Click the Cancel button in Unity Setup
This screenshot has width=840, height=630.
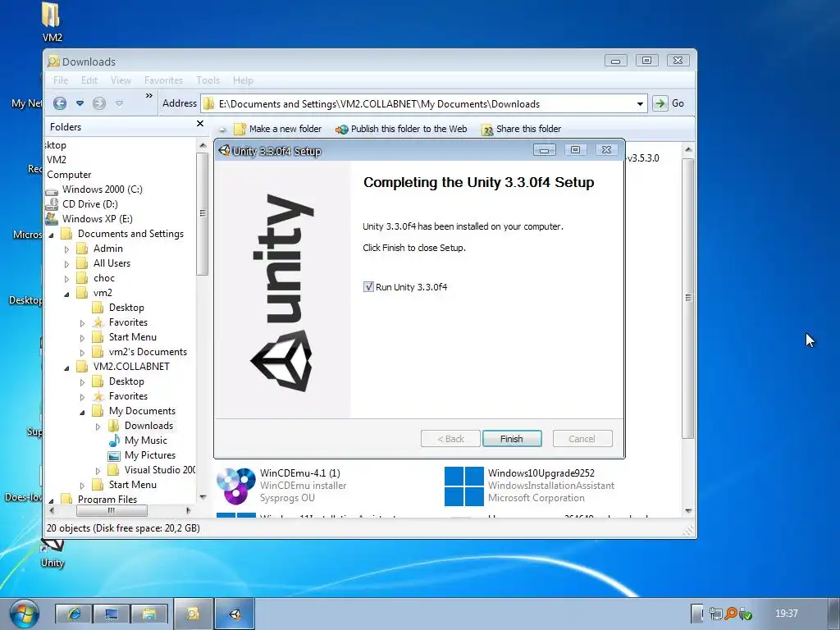click(x=582, y=439)
